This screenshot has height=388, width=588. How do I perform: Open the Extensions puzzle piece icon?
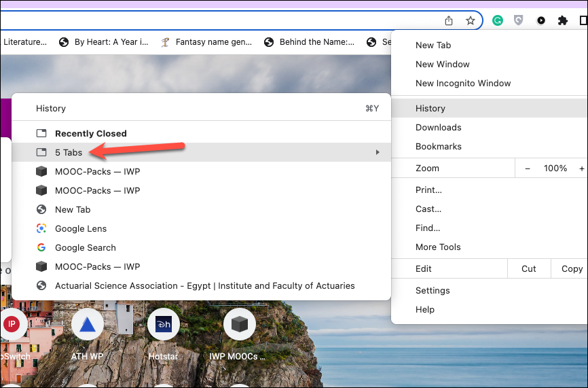[562, 20]
